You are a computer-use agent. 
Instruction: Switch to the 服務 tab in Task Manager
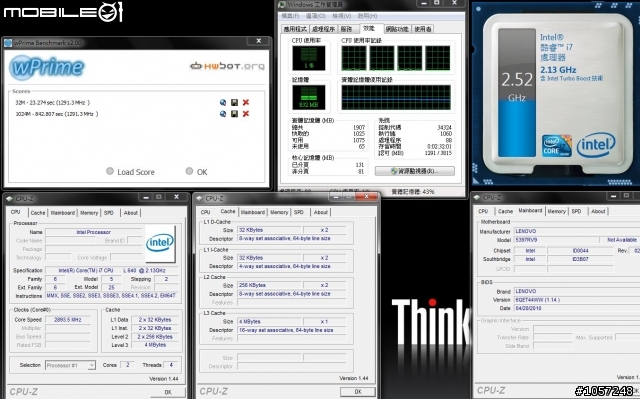[346, 29]
